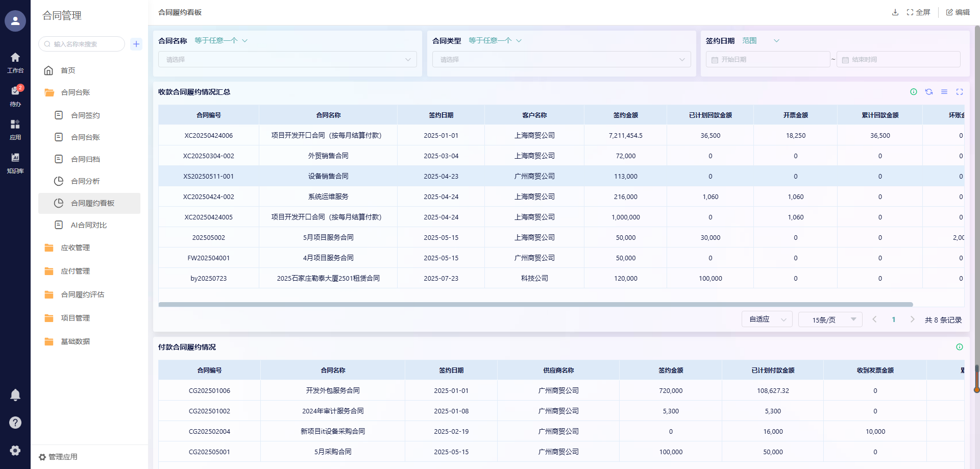Open the 自适应 dropdown

coord(767,319)
